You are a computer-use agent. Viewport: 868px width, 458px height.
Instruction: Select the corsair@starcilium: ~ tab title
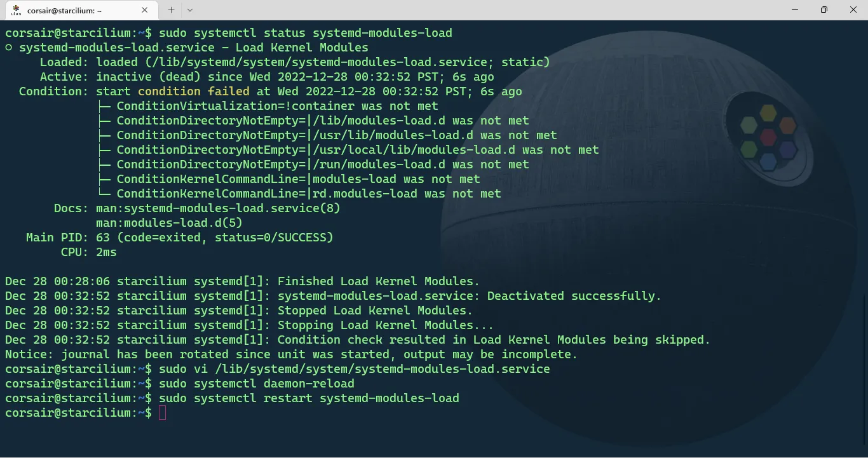(64, 11)
